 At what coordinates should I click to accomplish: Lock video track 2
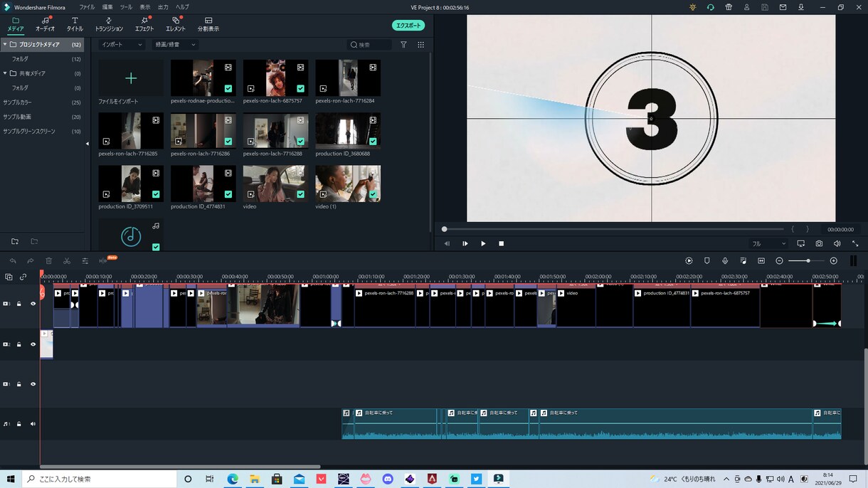pos(19,344)
